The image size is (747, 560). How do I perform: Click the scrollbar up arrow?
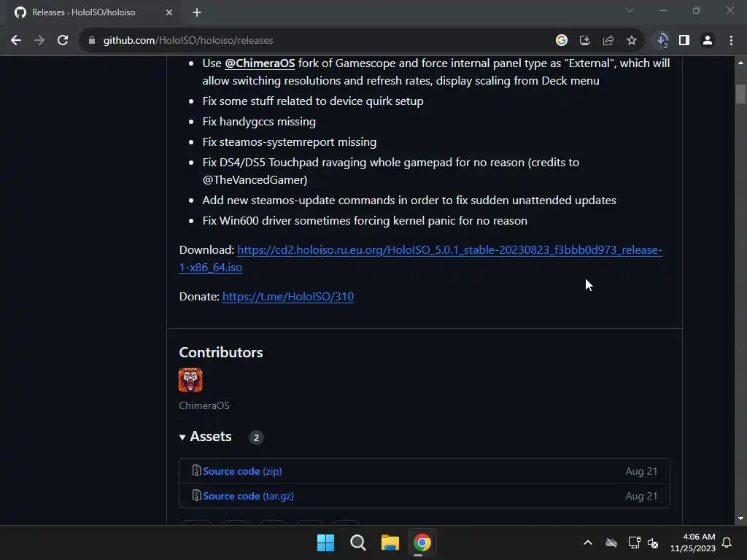click(740, 63)
